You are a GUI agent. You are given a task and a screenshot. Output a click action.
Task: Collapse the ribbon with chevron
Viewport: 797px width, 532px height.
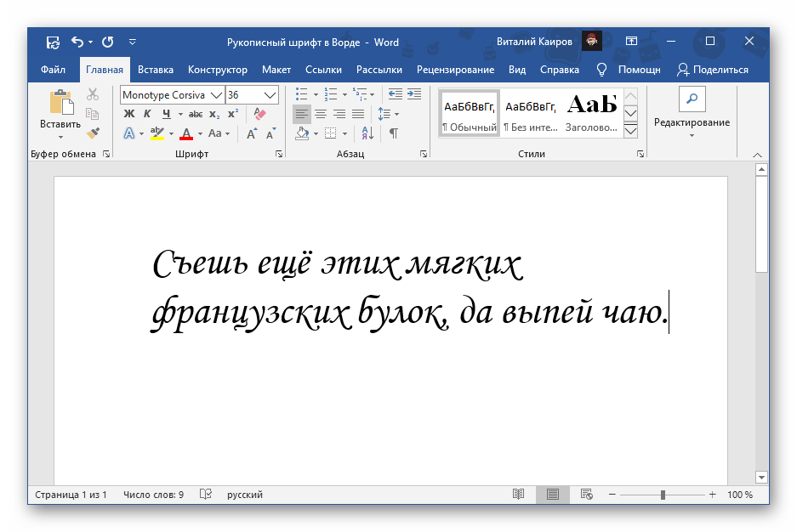[757, 155]
